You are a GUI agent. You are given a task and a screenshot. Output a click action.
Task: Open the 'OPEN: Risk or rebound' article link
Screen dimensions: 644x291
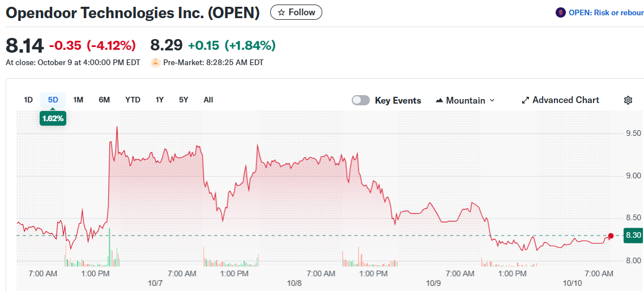point(605,12)
